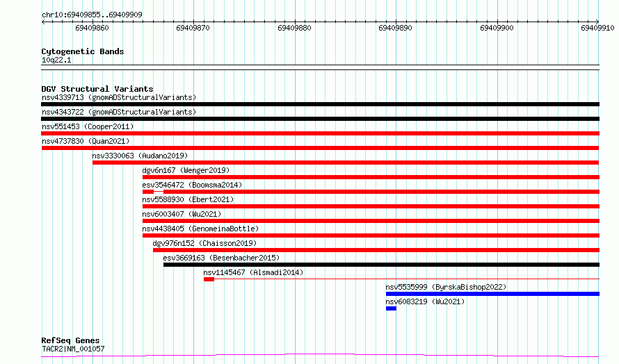Open the nsv4737830 (Quan2021) label

[86, 141]
